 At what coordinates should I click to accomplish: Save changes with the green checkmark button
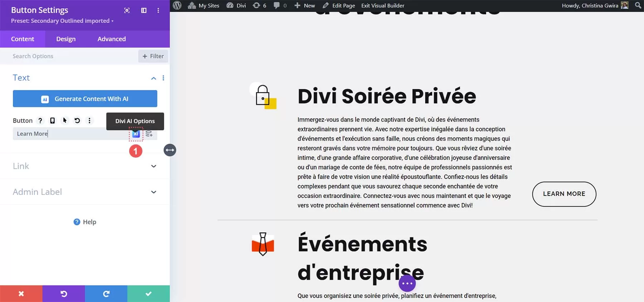(148, 294)
